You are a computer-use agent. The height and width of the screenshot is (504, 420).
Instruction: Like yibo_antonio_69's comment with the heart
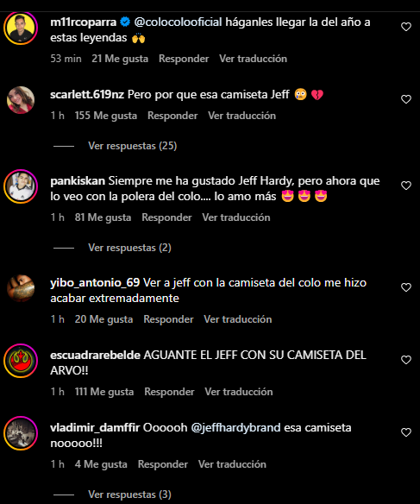point(406,287)
